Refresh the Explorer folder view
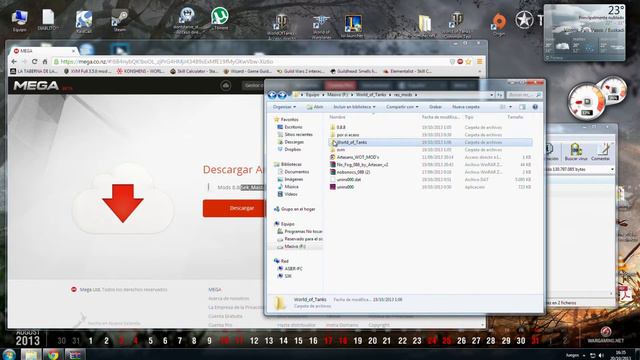Image resolution: width=640 pixels, height=360 pixels. (500, 95)
